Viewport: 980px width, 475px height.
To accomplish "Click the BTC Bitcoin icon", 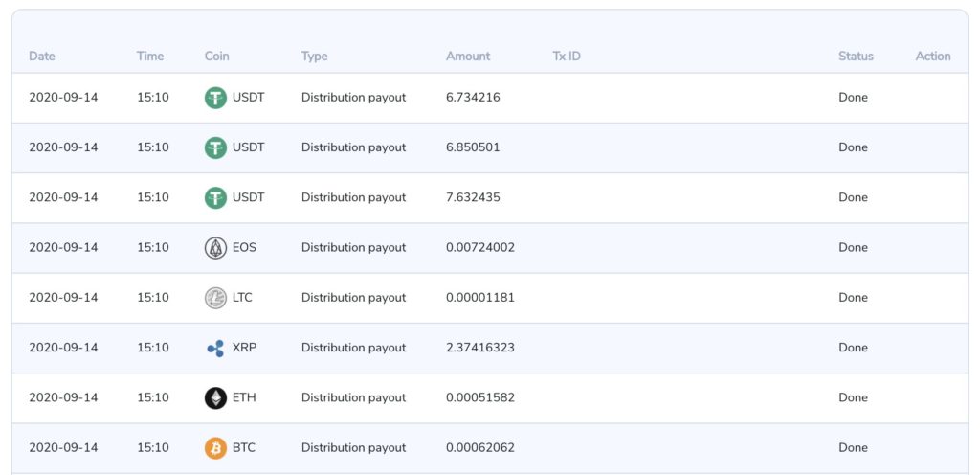I will 215,447.
